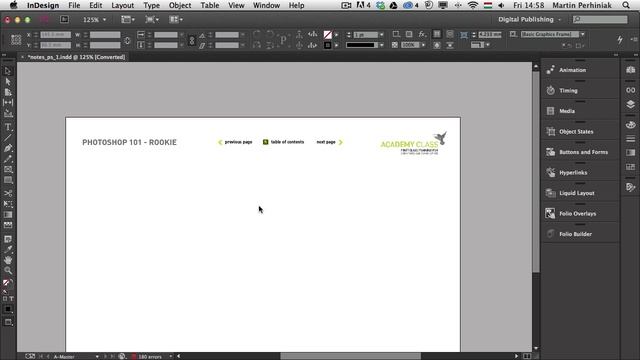Select the Rectangle Frame tool

point(8,169)
